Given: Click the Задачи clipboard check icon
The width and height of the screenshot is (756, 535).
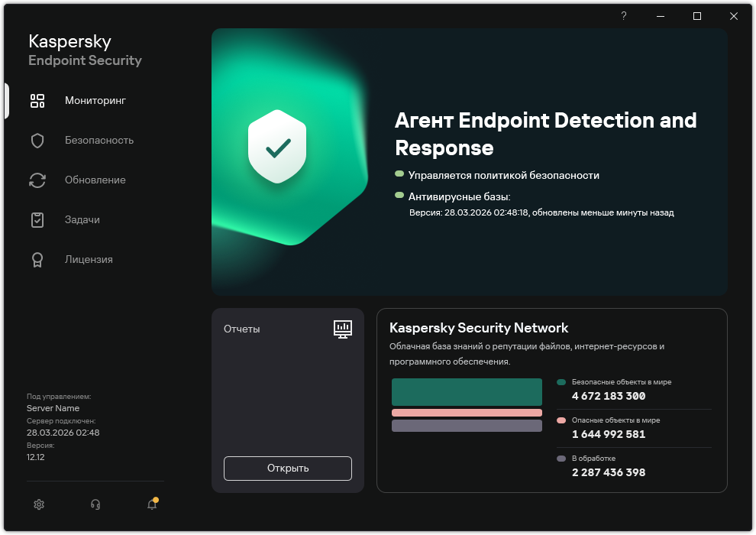Looking at the screenshot, I should click(37, 219).
